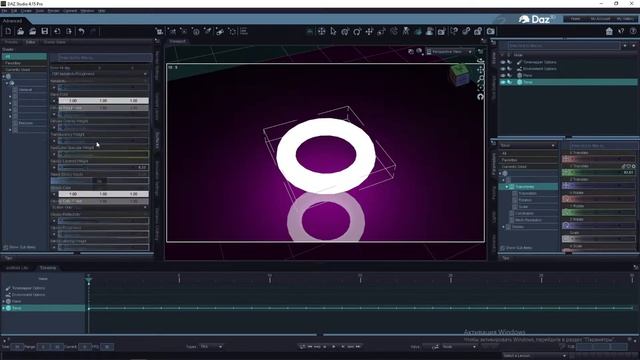Click the My Account button
The height and width of the screenshot is (360, 640).
[600, 19]
